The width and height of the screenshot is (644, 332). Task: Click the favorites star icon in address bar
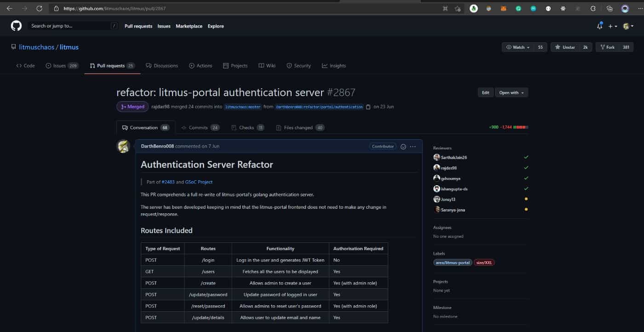(x=458, y=8)
